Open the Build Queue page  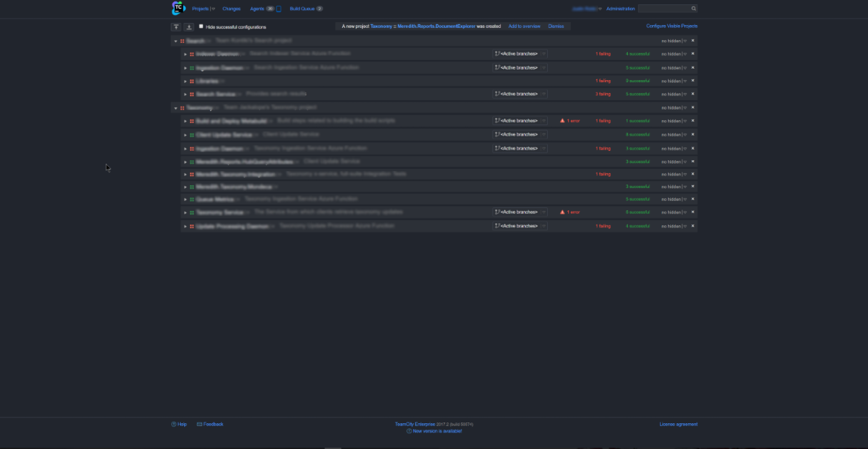coord(301,9)
